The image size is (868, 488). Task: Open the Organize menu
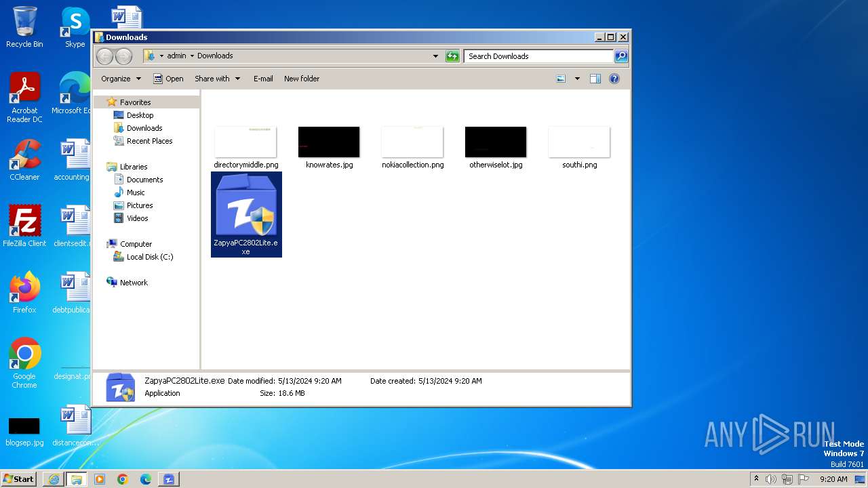121,79
